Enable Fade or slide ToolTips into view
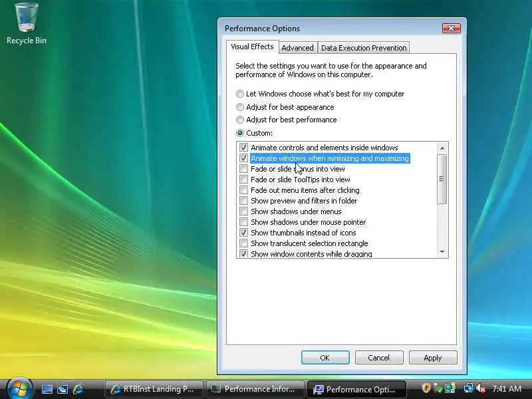Image resolution: width=532 pixels, height=399 pixels. click(x=243, y=179)
